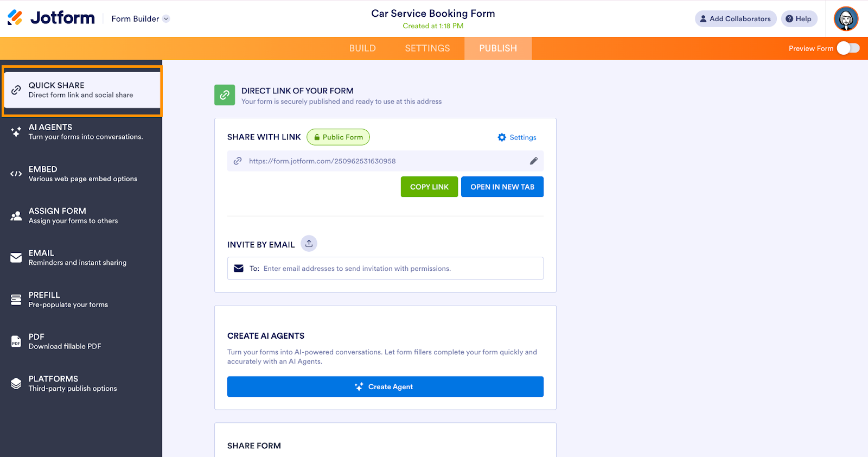Screen dimensions: 868x457
Task: Click the Create Agent button
Action: (385, 386)
